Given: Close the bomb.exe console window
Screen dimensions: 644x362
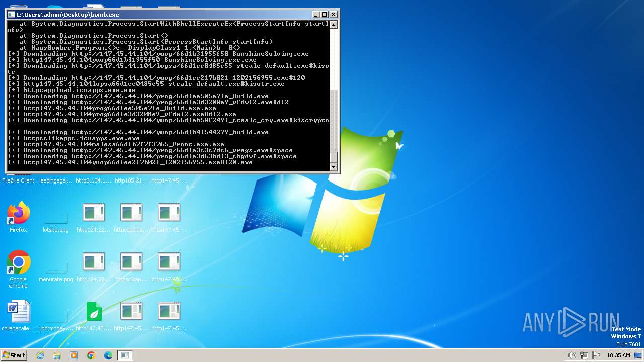Looking at the screenshot, I should [333, 15].
